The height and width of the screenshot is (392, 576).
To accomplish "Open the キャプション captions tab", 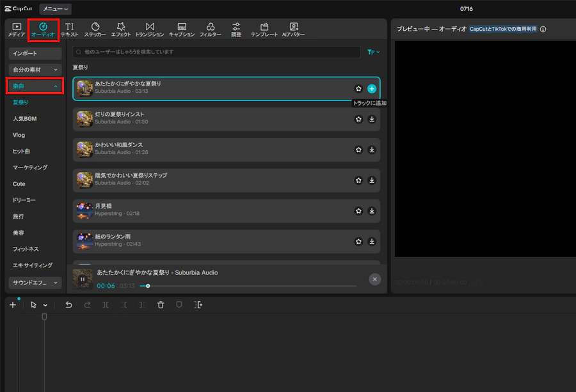I will 182,29.
